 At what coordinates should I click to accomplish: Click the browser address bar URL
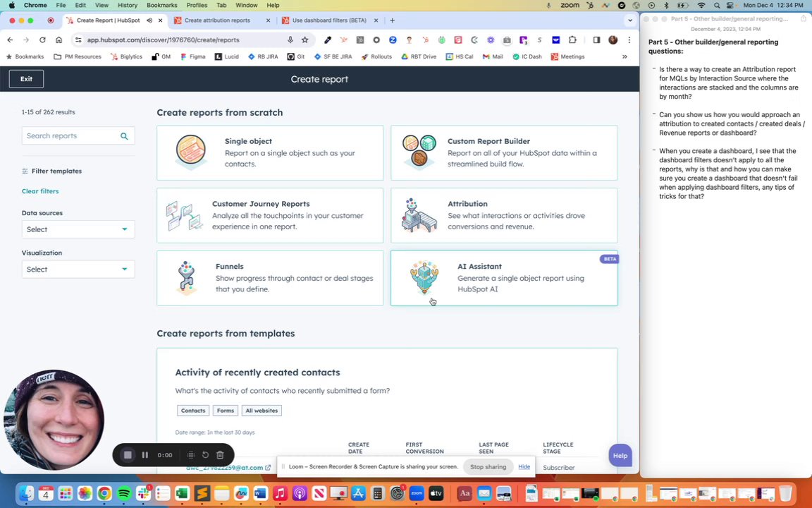(163, 40)
